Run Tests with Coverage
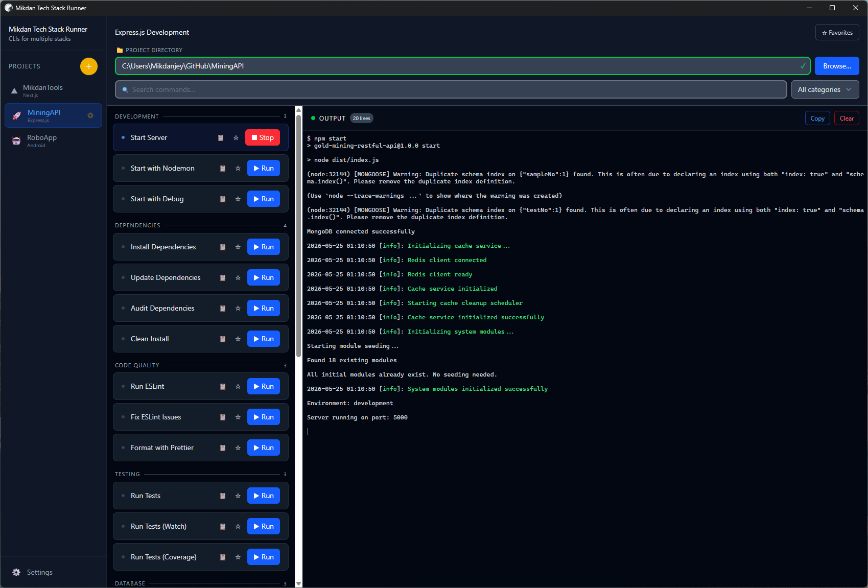Screen dimensions: 868x588 (x=264, y=557)
